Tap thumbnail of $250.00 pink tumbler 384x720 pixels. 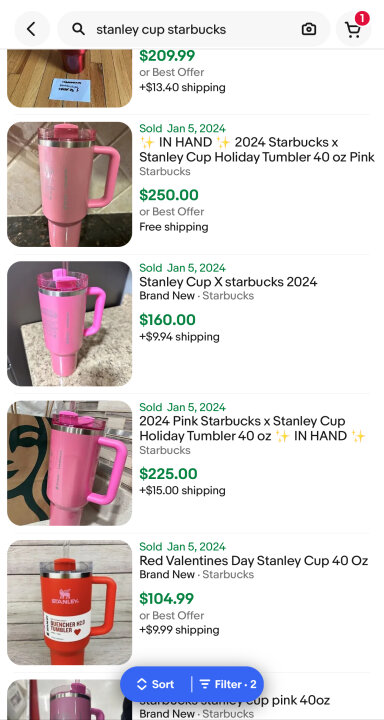point(69,184)
